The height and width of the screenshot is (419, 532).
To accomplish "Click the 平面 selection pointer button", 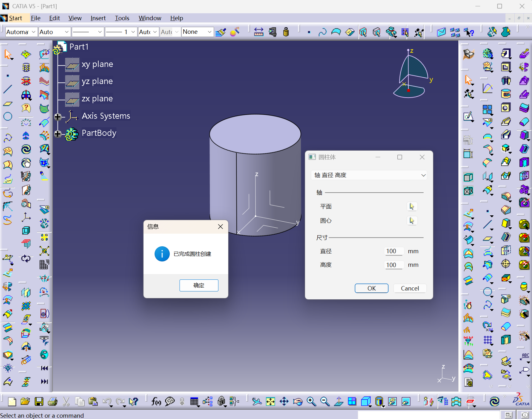I will [x=412, y=207].
